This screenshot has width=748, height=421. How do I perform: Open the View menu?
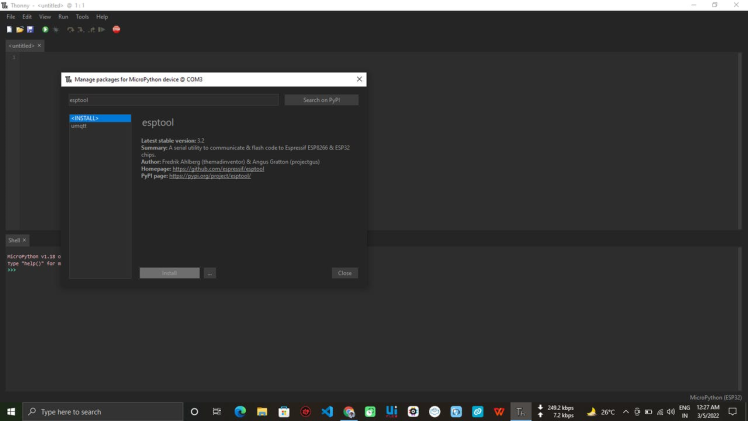(x=45, y=17)
